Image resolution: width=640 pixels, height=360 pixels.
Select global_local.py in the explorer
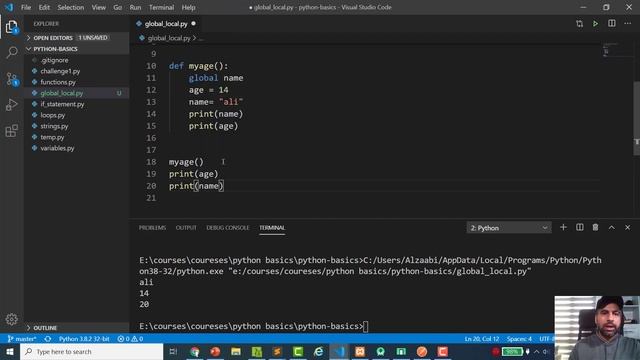pyautogui.click(x=77, y=93)
